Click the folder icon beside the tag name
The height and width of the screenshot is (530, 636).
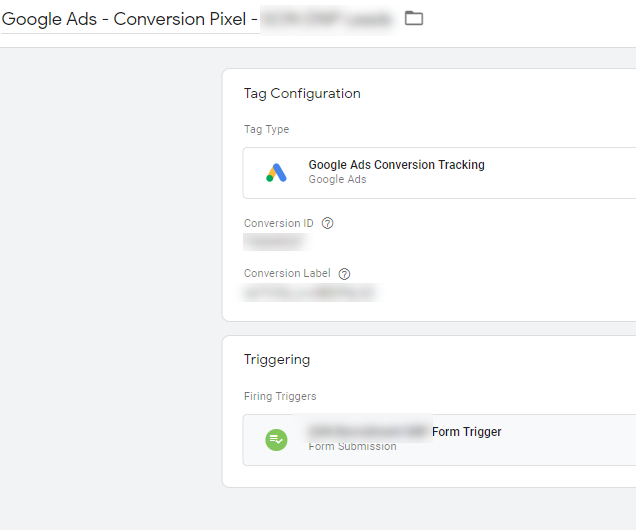[x=414, y=19]
